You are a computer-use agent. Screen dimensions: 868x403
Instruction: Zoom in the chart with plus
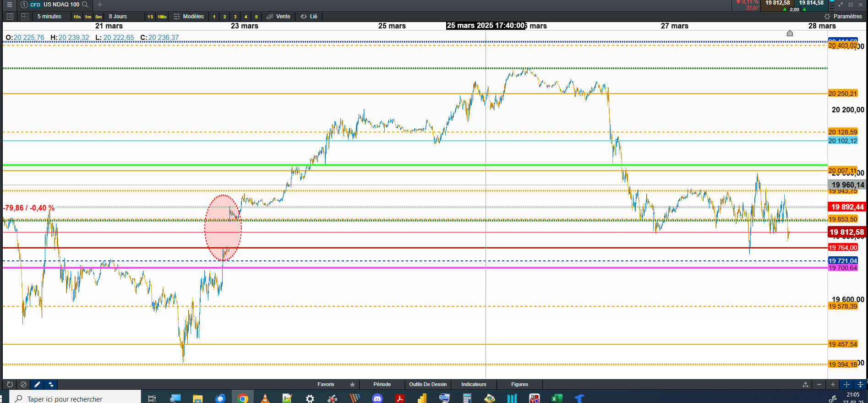(833, 385)
